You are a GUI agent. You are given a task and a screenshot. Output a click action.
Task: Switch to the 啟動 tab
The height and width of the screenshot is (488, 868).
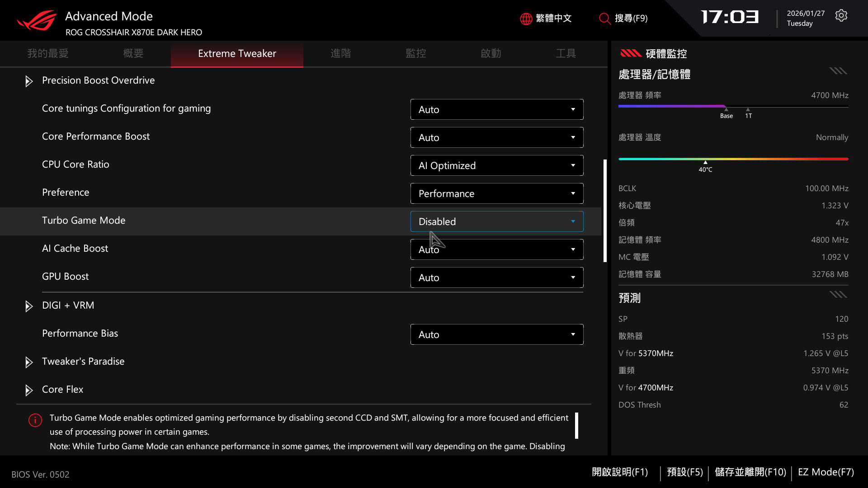(x=491, y=53)
